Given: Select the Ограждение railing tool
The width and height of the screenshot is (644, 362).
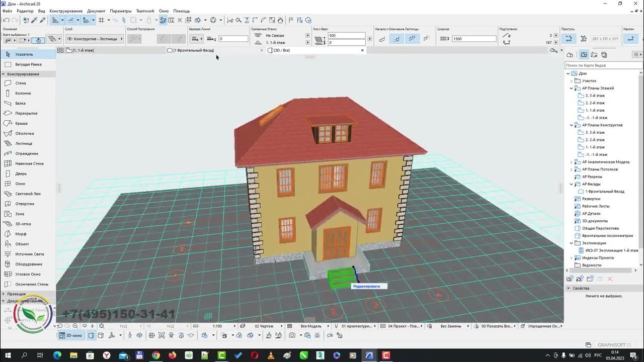Looking at the screenshot, I should 28,153.
